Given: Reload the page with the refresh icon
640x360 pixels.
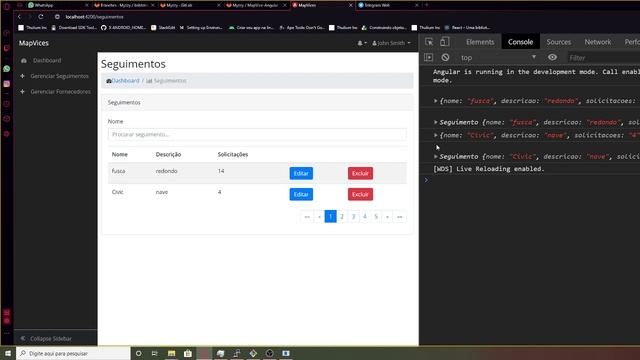Looking at the screenshot, I should click(x=41, y=17).
